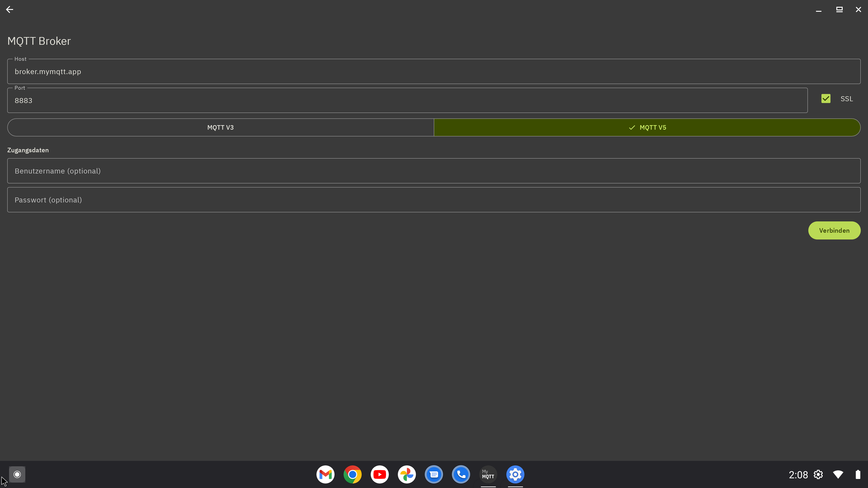
Task: Select MQTT V3 protocol
Action: click(x=220, y=127)
